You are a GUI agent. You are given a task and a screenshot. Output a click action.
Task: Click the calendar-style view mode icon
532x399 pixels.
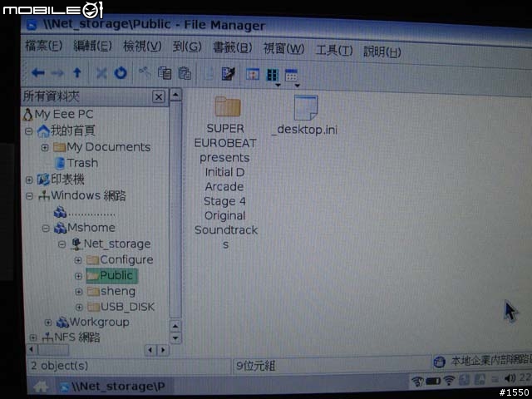291,76
